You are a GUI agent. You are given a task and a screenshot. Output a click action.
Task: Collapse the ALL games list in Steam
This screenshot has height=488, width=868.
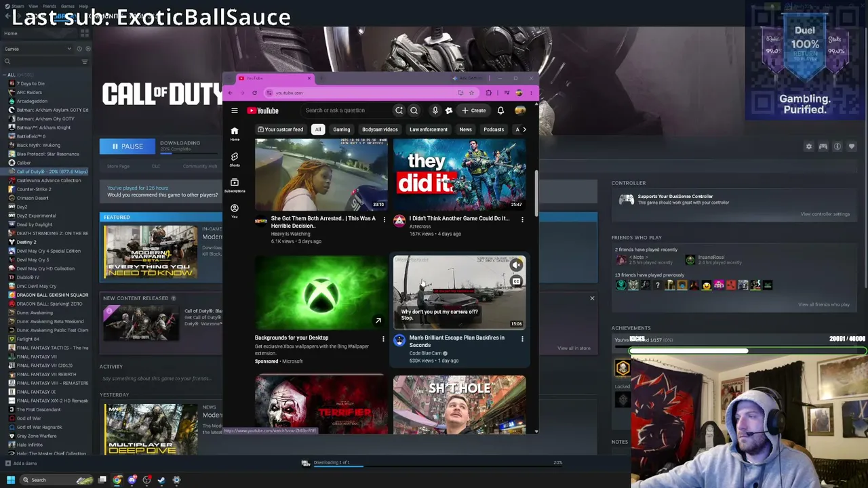pos(4,75)
